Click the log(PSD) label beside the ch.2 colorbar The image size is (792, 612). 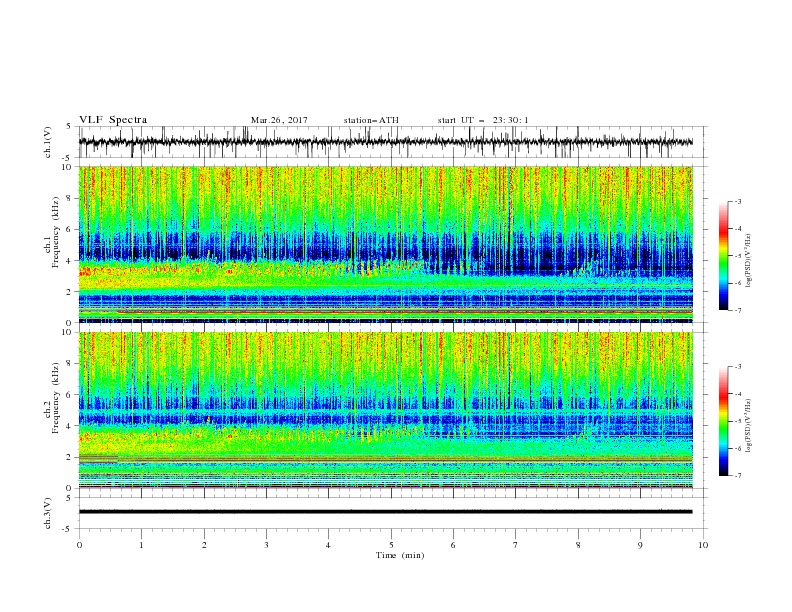[x=749, y=425]
